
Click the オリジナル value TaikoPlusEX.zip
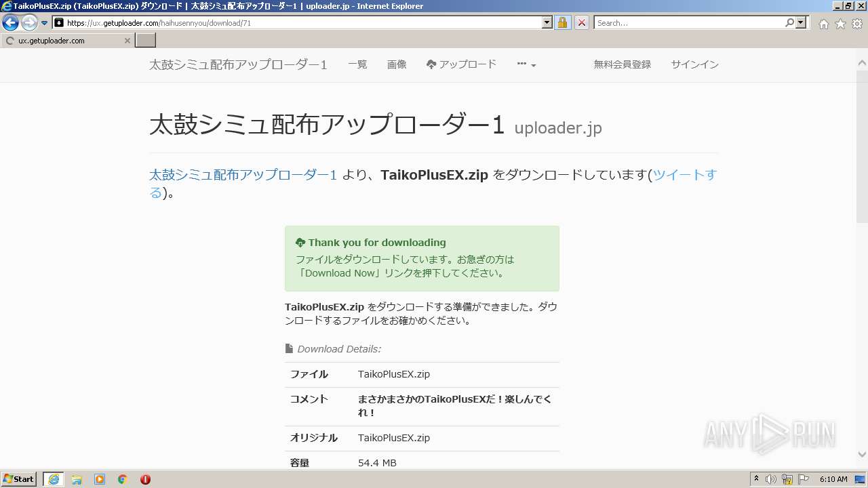tap(394, 438)
